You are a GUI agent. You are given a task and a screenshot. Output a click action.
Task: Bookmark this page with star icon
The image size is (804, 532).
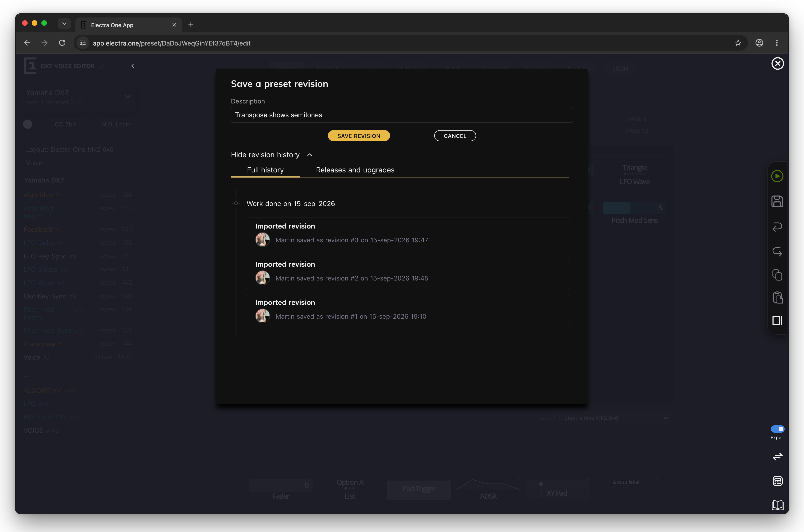738,43
